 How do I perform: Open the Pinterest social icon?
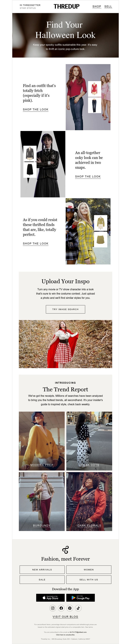(70, 608)
